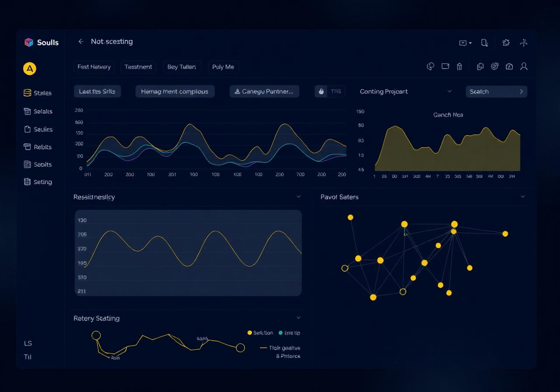The width and height of the screenshot is (560, 392).
Task: Toggle the Serlction legend series
Action: [x=260, y=333]
